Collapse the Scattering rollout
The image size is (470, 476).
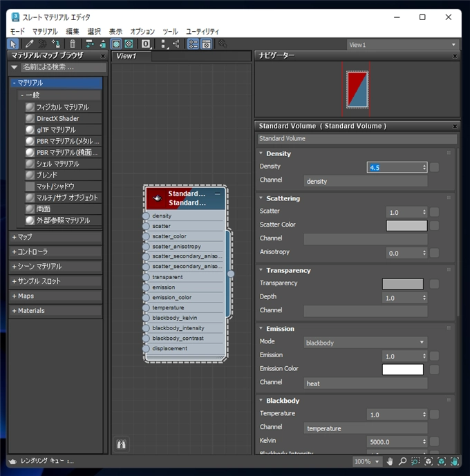tap(261, 198)
